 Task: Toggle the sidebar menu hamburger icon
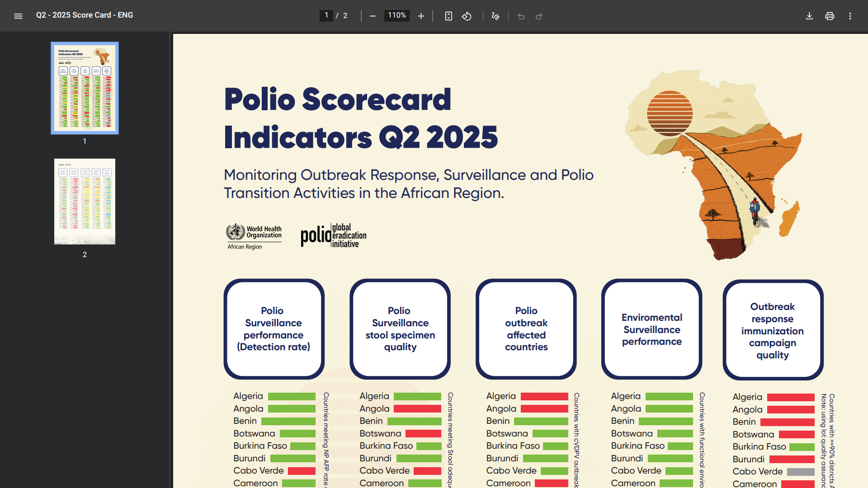[x=18, y=16]
